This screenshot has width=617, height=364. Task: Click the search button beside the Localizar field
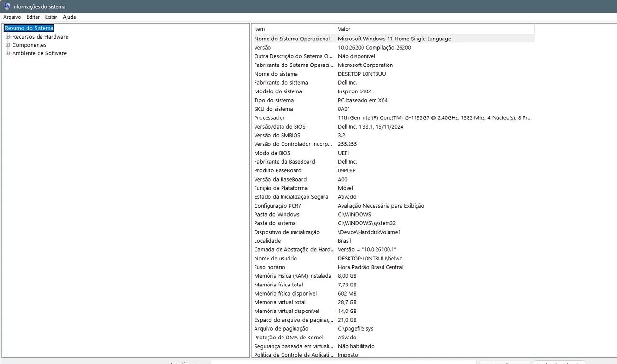click(x=504, y=362)
